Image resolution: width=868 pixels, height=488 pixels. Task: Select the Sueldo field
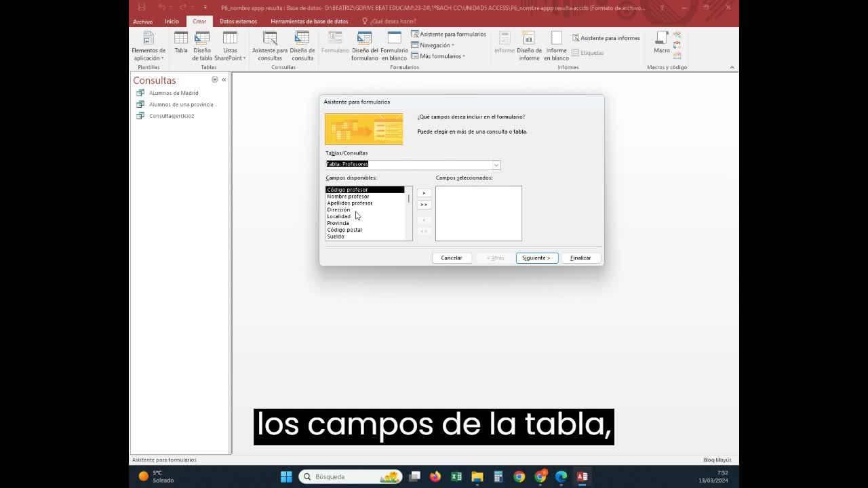[x=365, y=237]
